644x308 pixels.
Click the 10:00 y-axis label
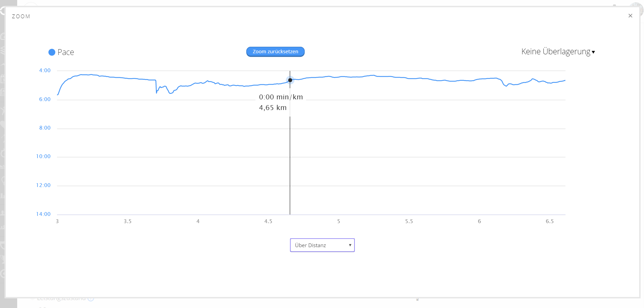coord(43,156)
